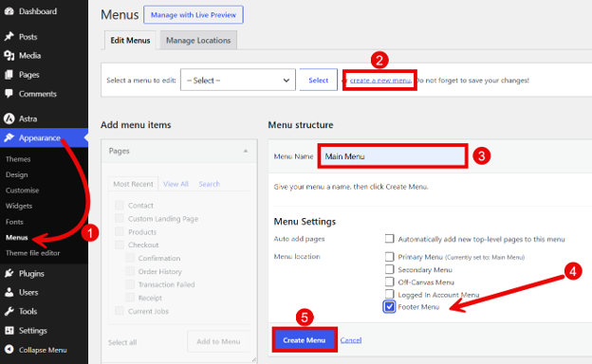
Task: Check the Secondary Menu location box
Action: (x=389, y=269)
